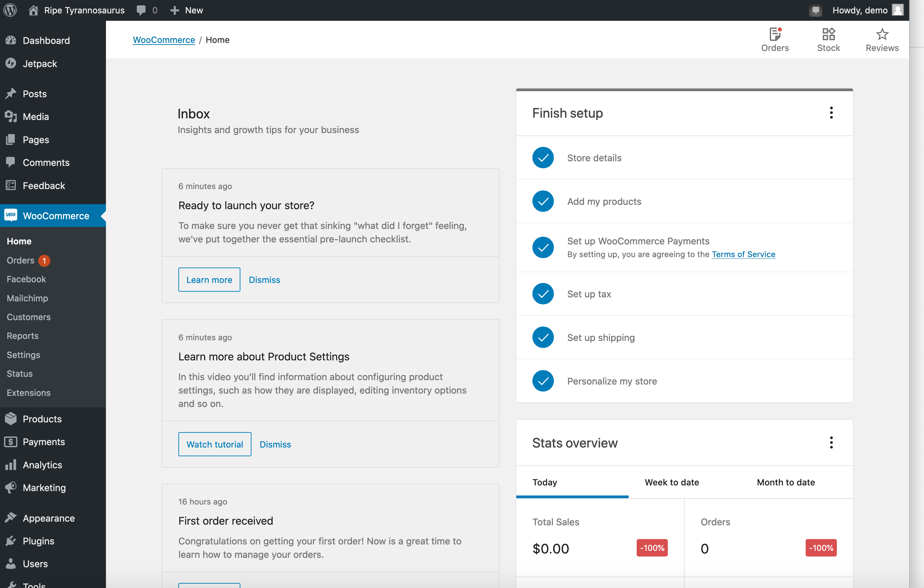Click the plus icon next to New
The width and height of the screenshot is (924, 588).
(x=175, y=10)
